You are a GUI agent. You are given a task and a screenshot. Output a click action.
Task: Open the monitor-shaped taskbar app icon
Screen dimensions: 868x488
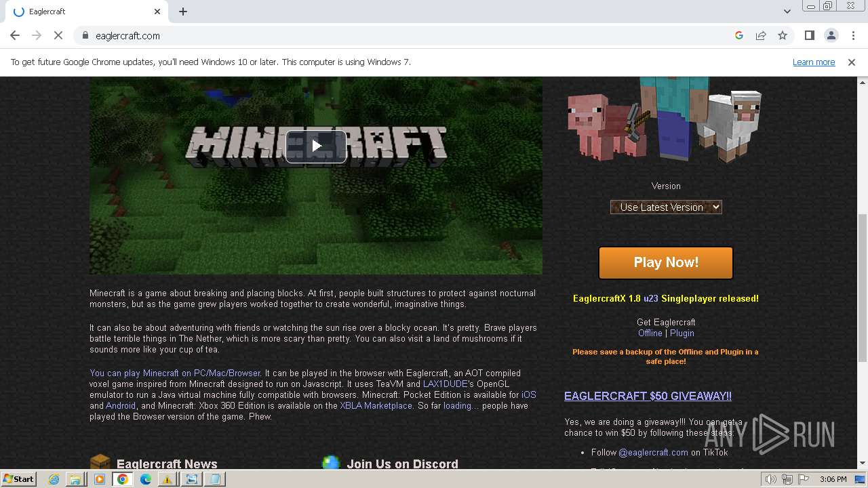191,479
